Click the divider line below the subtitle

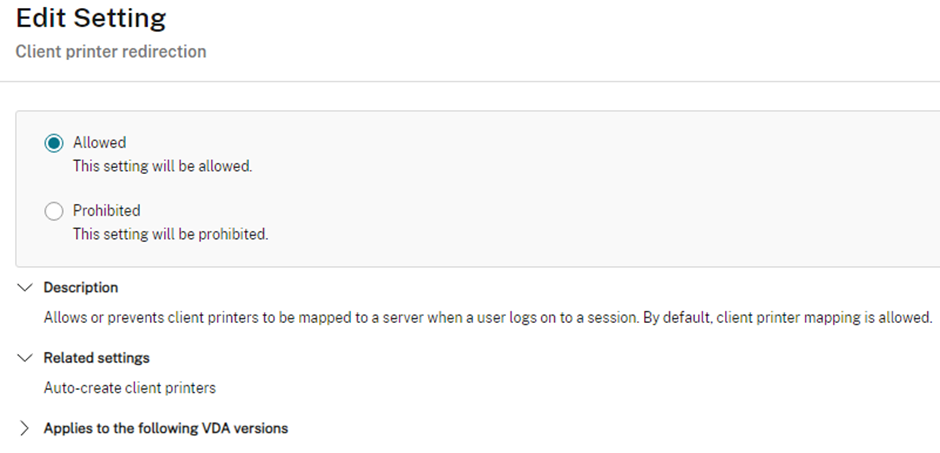[x=470, y=81]
